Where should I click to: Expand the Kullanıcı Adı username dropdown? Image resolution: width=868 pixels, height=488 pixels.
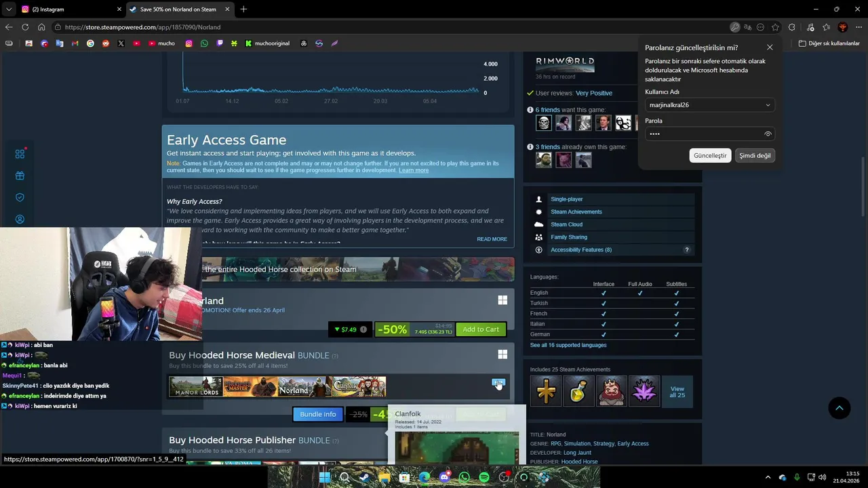click(768, 105)
